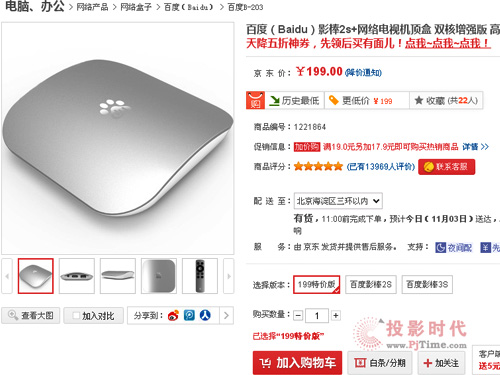Select the remote control thumbnail image
Image resolution: width=500 pixels, height=375 pixels.
point(200,276)
